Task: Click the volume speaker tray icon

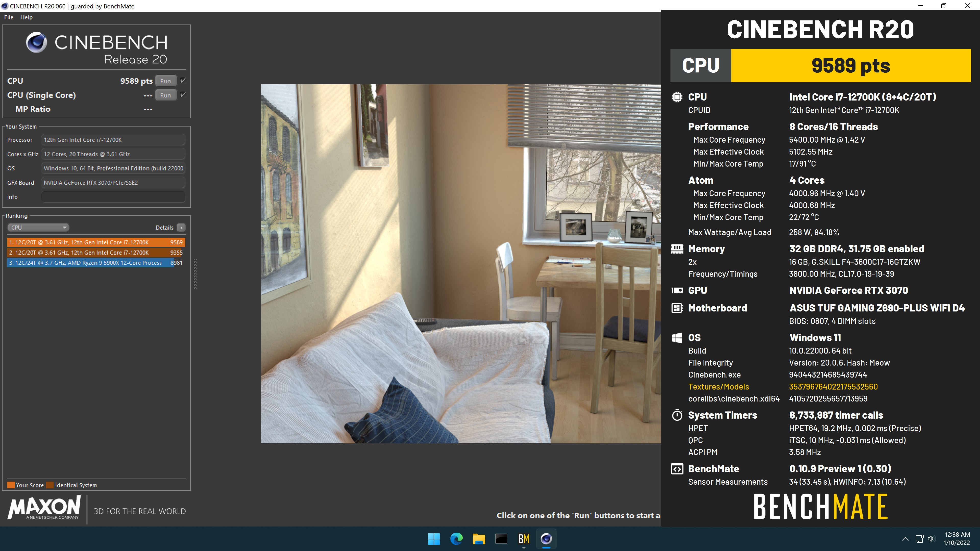Action: click(931, 539)
